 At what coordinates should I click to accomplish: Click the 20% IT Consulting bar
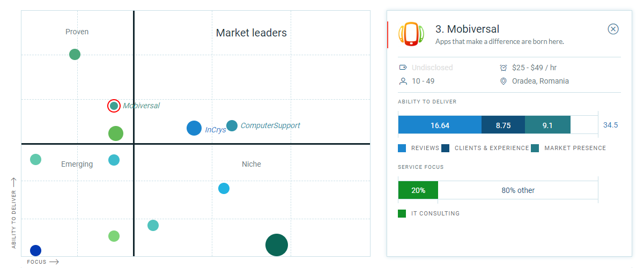click(418, 190)
